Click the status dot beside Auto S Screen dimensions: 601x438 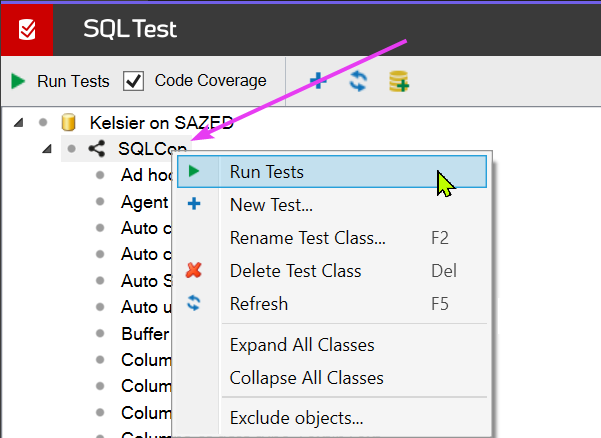(100, 281)
